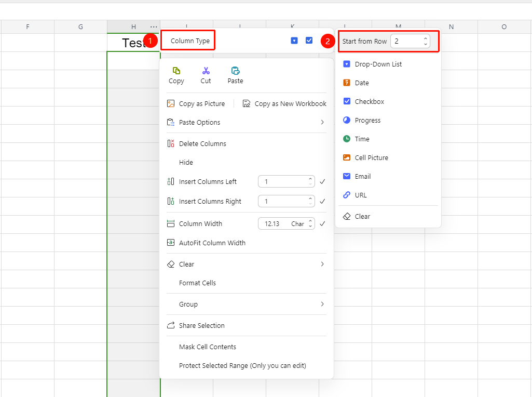This screenshot has height=397, width=532.
Task: Click the Insert Columns Right stepper arrows
Action: pyautogui.click(x=310, y=201)
